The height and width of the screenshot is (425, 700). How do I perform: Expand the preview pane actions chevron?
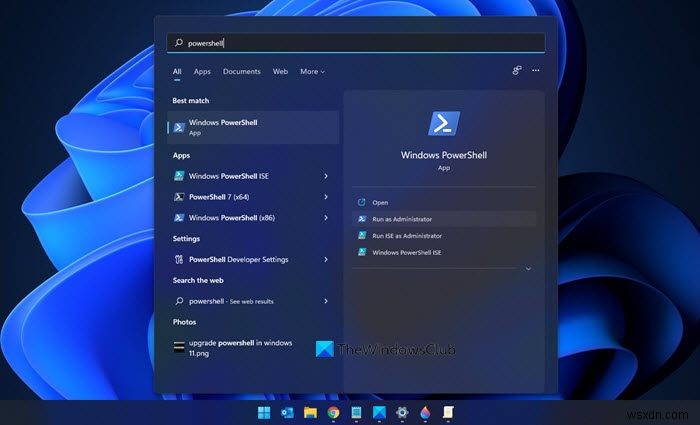point(528,269)
